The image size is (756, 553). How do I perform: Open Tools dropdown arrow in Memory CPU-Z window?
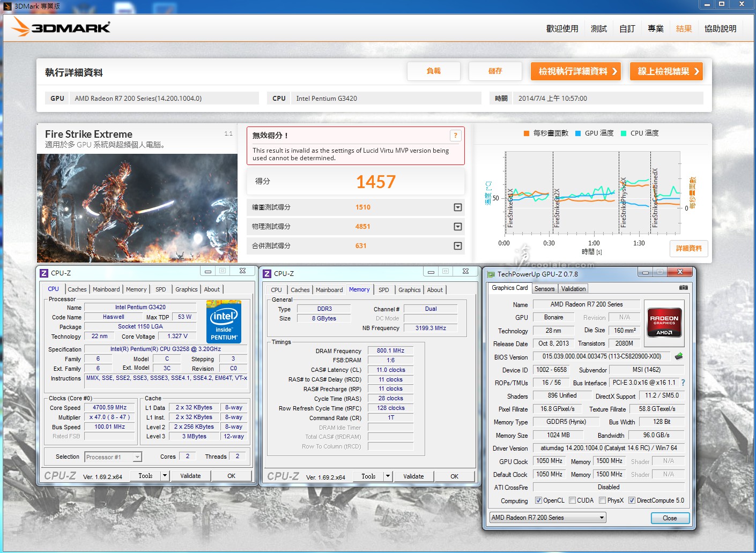[388, 476]
